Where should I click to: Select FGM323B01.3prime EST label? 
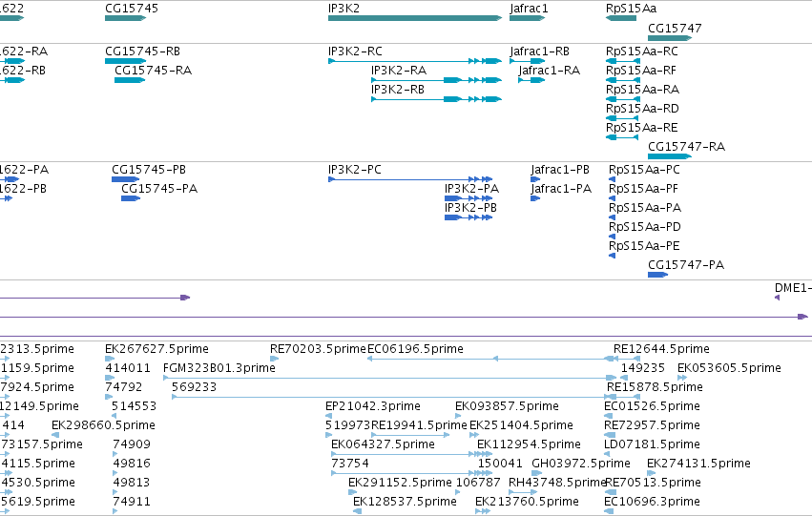(x=219, y=368)
